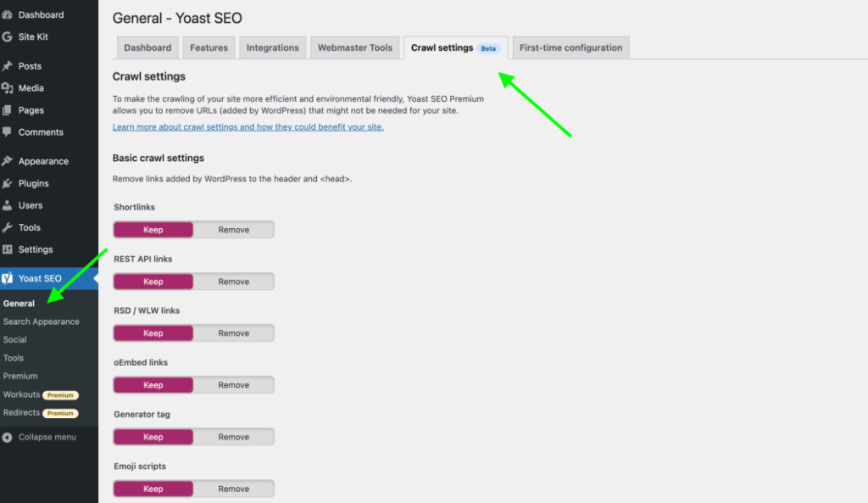The width and height of the screenshot is (868, 503).
Task: Switch to the Features tab
Action: click(209, 48)
